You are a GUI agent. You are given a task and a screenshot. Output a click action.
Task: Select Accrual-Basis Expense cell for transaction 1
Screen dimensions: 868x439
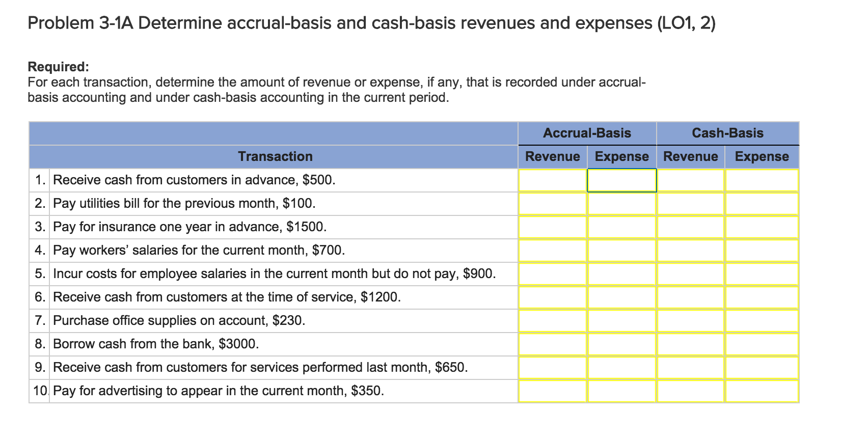click(622, 180)
